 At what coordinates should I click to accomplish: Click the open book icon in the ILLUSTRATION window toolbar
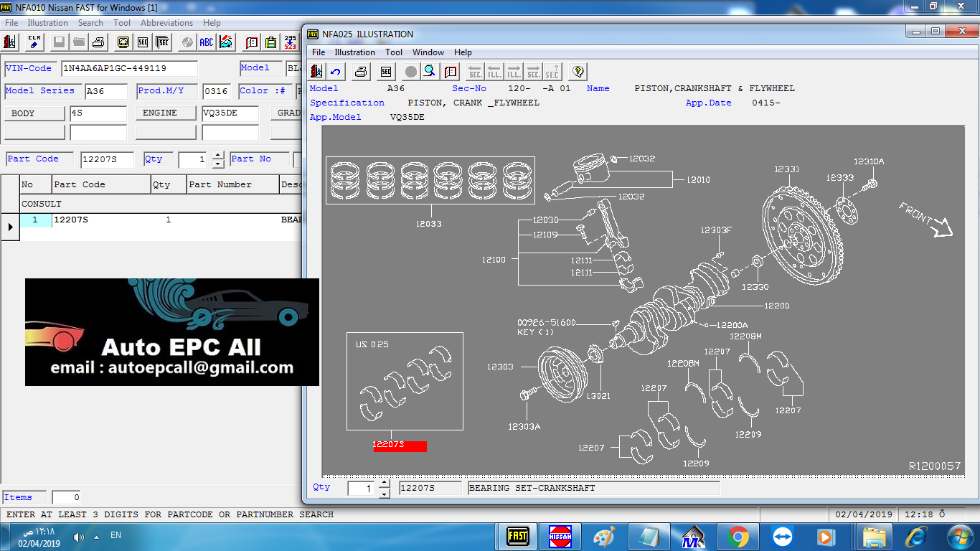pyautogui.click(x=450, y=71)
